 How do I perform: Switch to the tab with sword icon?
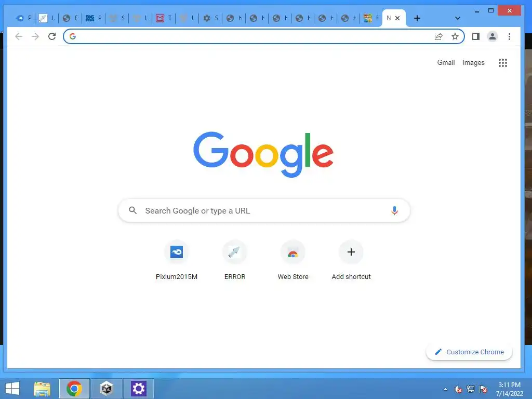coord(47,18)
